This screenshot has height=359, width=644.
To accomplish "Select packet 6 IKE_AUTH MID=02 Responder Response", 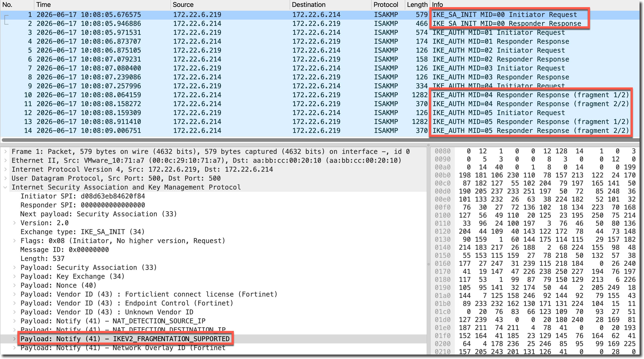I will pos(320,59).
